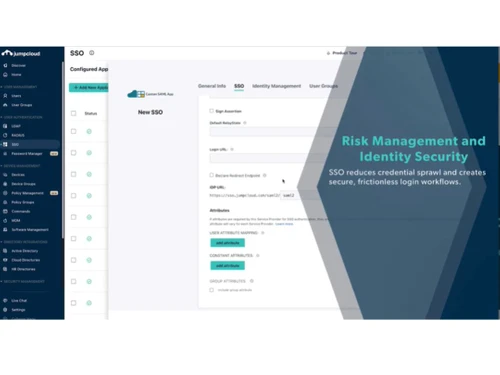
Task: Collapse the User Authentication section
Action: point(22,117)
